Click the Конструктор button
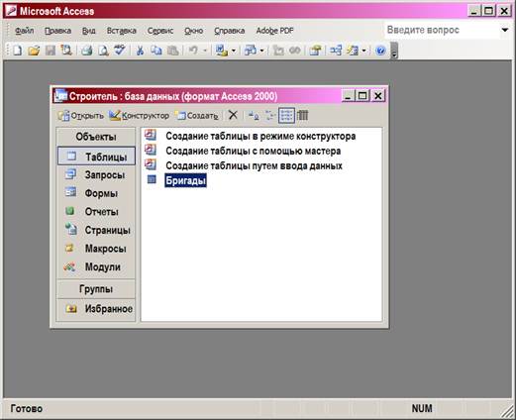The width and height of the screenshot is (516, 420). click(x=139, y=116)
